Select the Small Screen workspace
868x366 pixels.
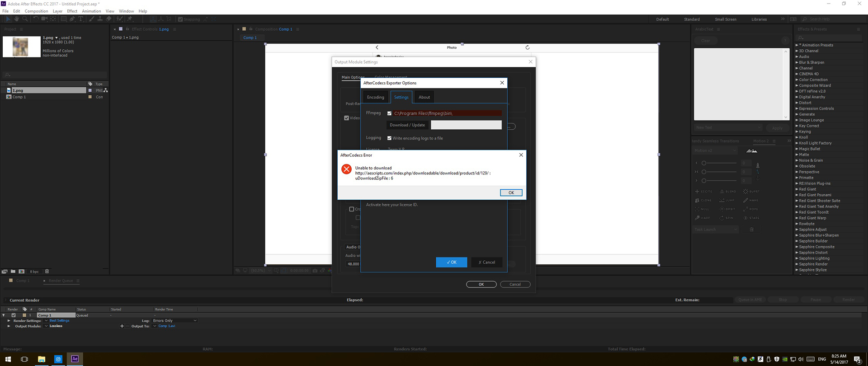click(726, 19)
